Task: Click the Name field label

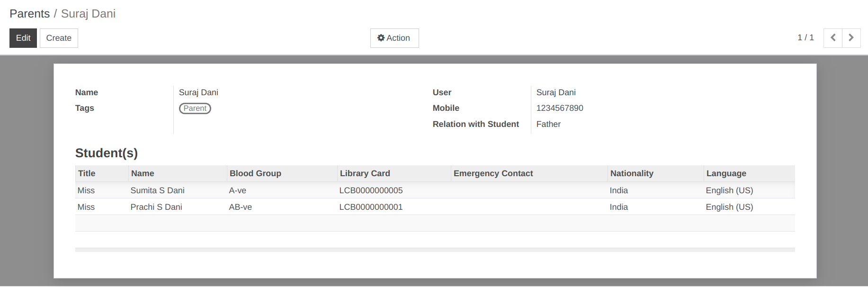Action: [87, 92]
